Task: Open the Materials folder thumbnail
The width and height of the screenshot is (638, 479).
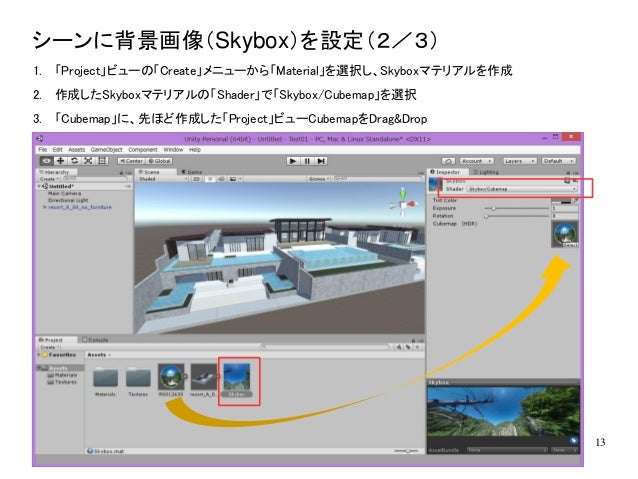Action: coord(105,377)
